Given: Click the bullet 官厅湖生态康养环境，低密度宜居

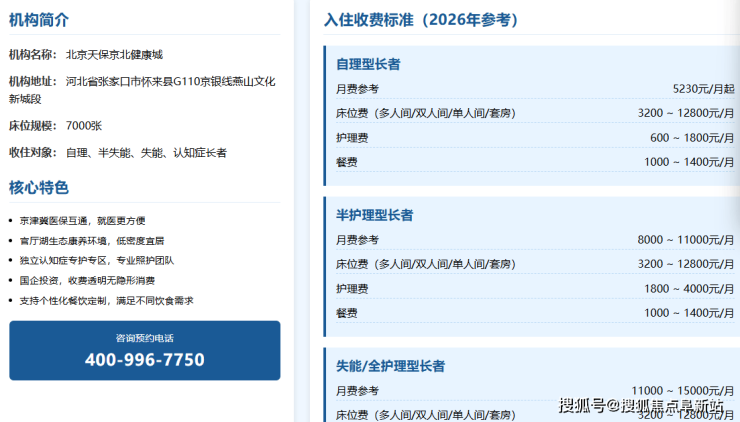Looking at the screenshot, I should coord(92,241).
